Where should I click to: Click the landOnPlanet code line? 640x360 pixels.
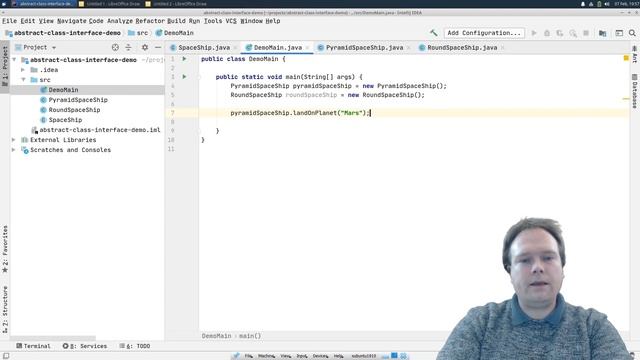[300, 113]
